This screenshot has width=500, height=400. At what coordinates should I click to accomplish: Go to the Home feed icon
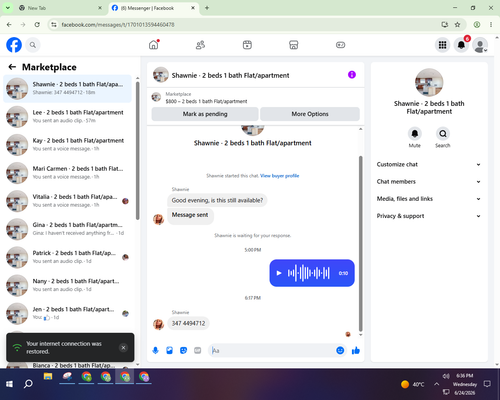coord(154,45)
